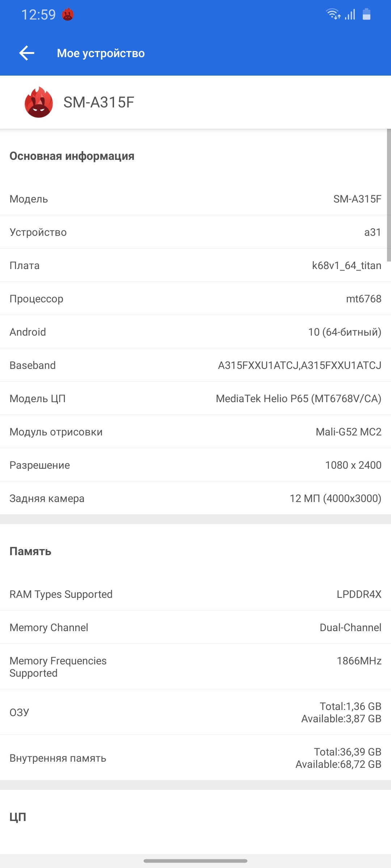This screenshot has height=868, width=391.
Task: Tap the Задняя камера row
Action: point(195,498)
